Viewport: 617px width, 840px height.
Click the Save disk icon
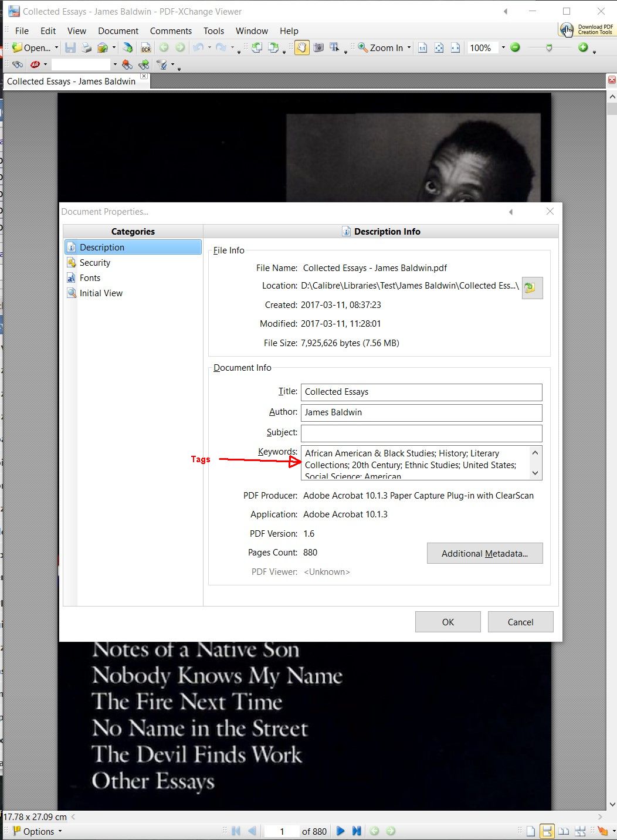[70, 48]
